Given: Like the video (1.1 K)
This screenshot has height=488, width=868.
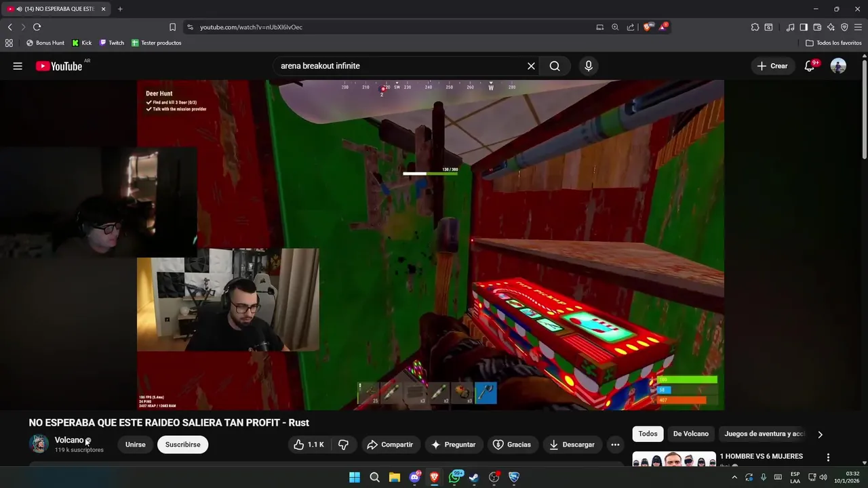Looking at the screenshot, I should click(x=309, y=445).
